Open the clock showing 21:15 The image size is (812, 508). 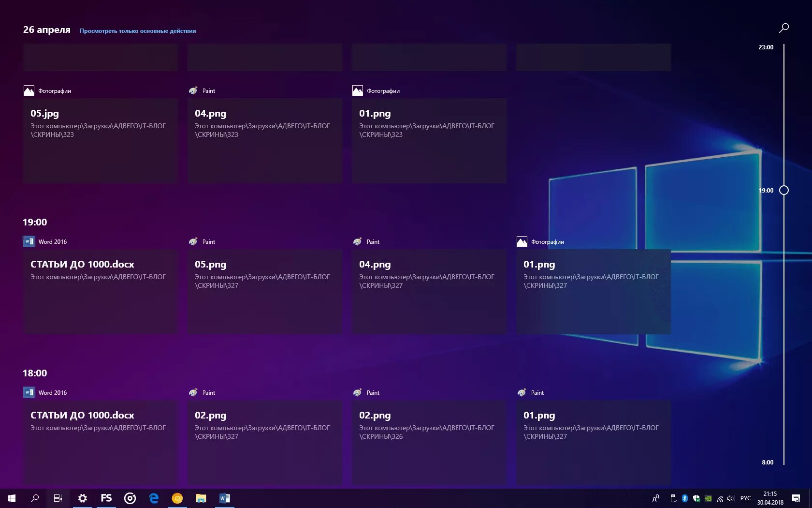click(x=770, y=498)
